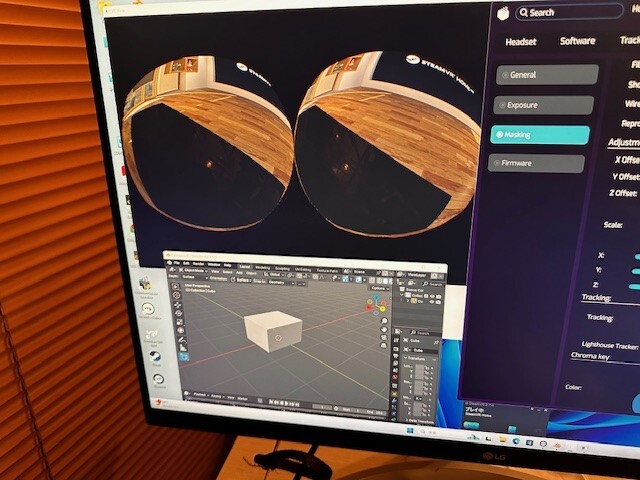Screen dimensions: 640x480
Task: Open the Blender taskbar icon
Action: click(558, 445)
